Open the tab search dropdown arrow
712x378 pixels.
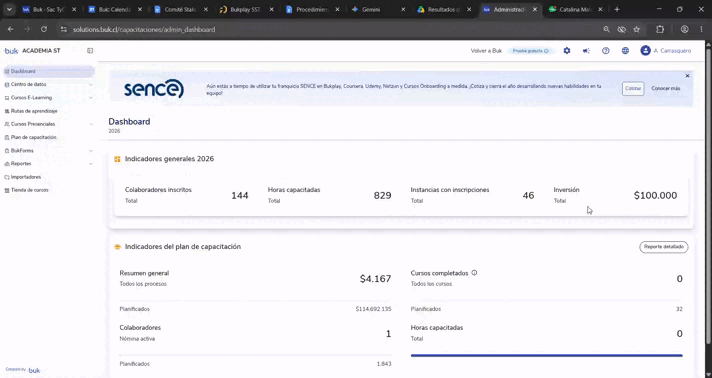[x=9, y=9]
